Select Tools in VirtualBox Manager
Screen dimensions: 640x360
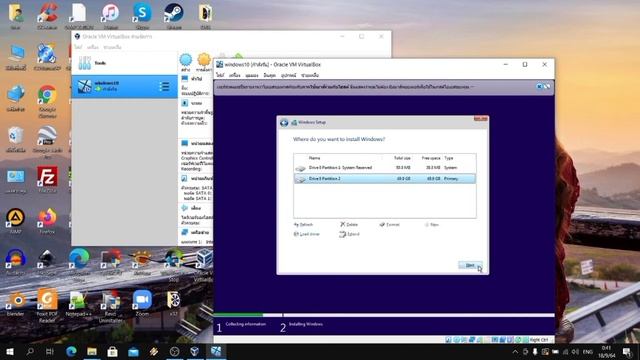pos(124,63)
